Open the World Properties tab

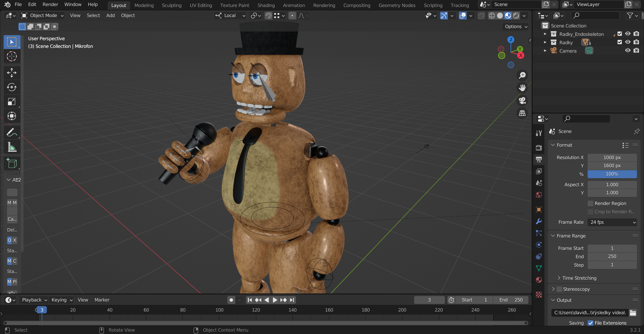(539, 195)
